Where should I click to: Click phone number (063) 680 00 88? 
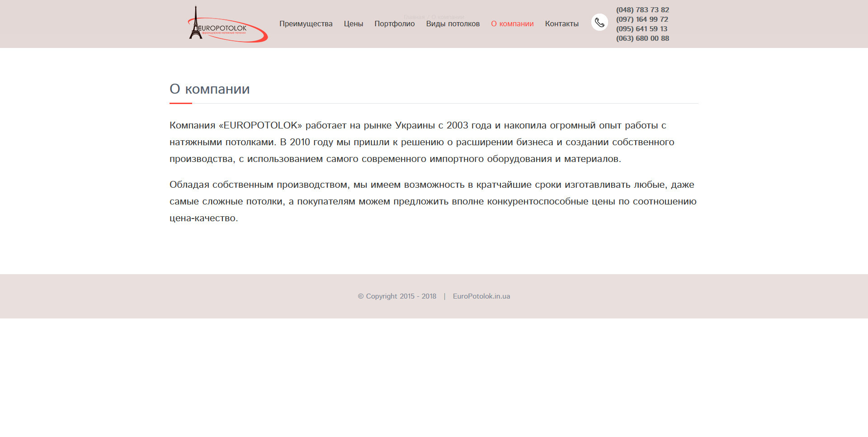point(642,38)
